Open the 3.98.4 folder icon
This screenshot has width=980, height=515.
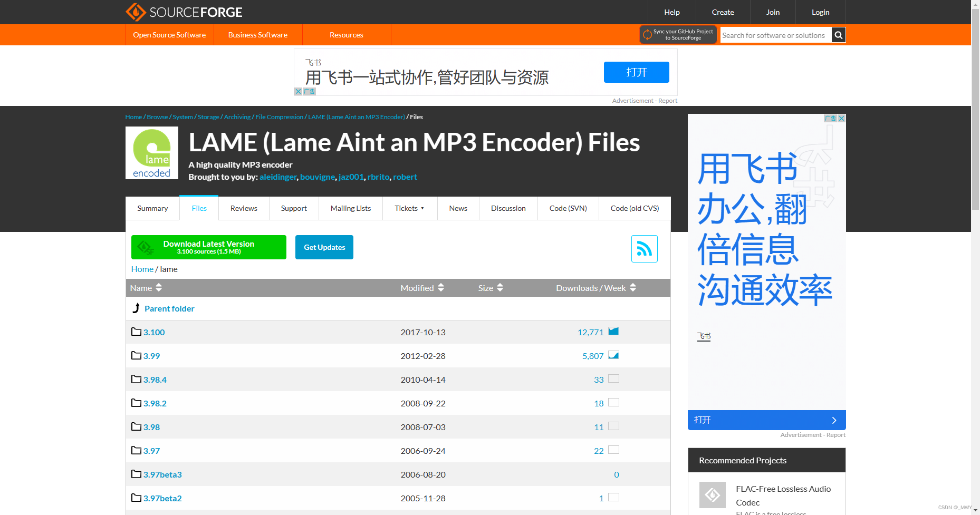pyautogui.click(x=136, y=379)
